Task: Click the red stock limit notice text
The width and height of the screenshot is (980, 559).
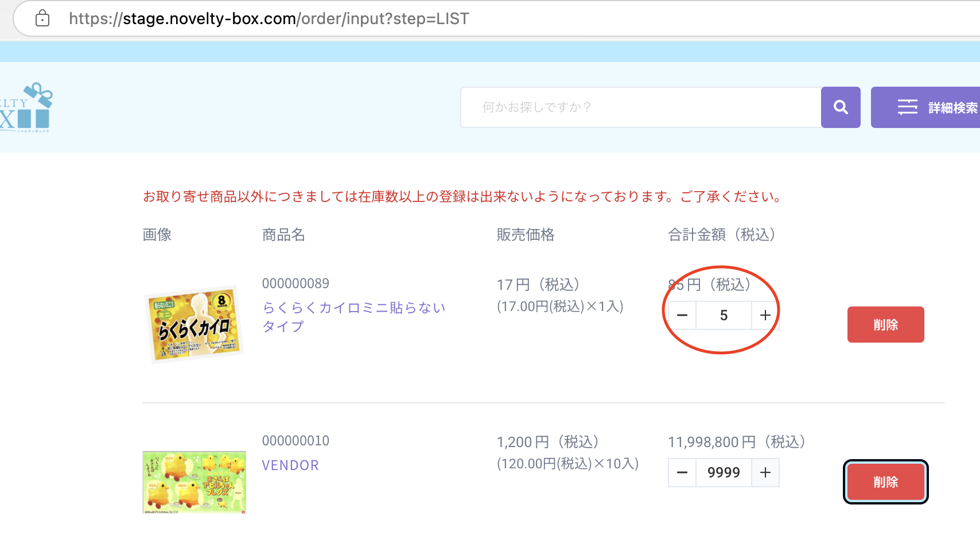Action: pos(462,197)
